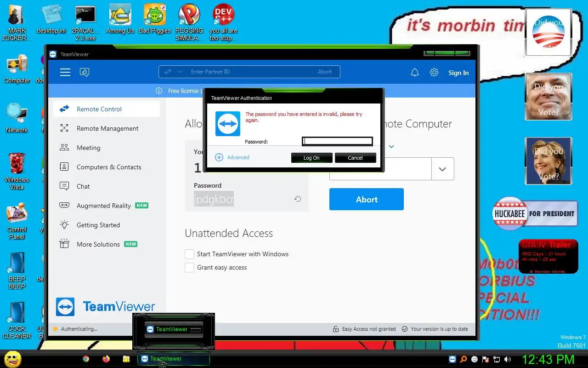Open the file explorer taskbar icon

126,359
